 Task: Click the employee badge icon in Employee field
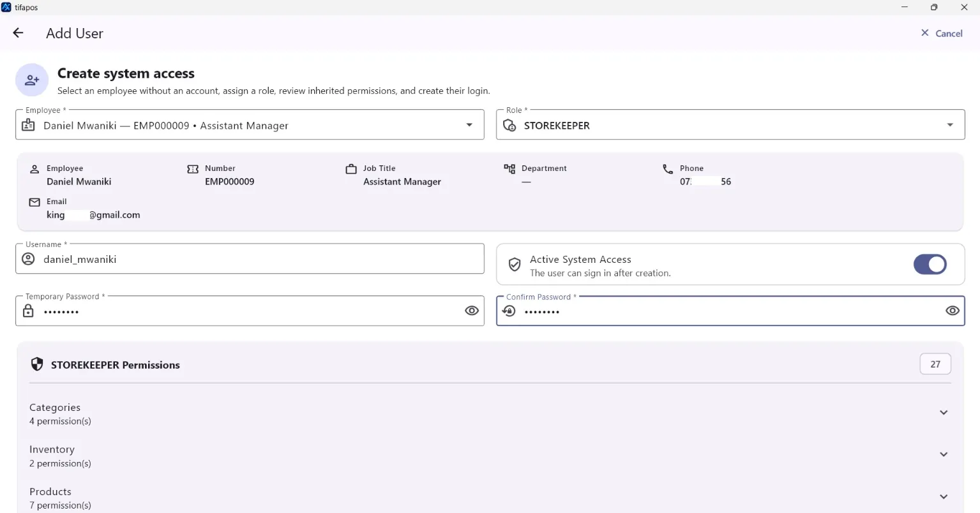28,125
